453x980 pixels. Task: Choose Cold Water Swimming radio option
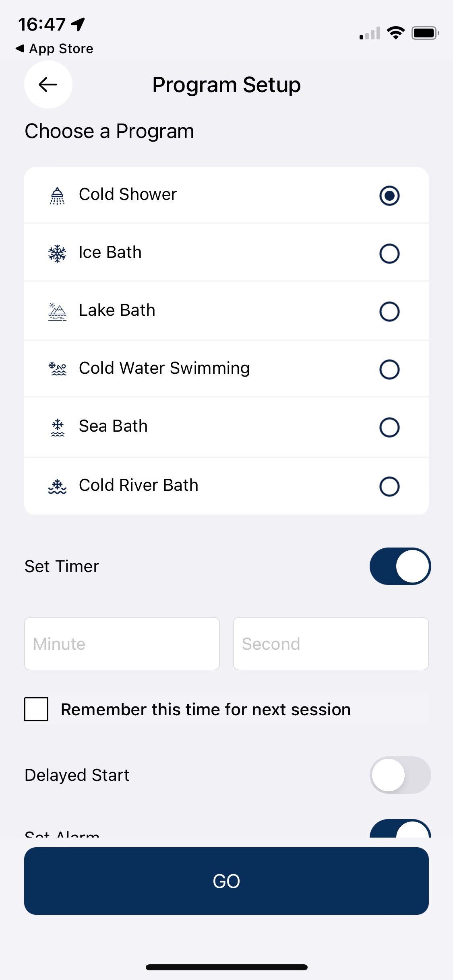click(x=389, y=369)
